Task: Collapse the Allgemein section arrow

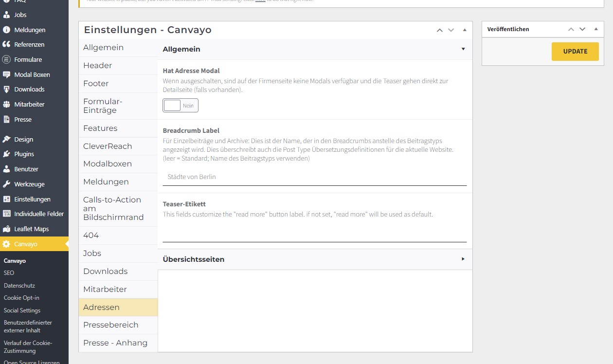Action: tap(463, 49)
